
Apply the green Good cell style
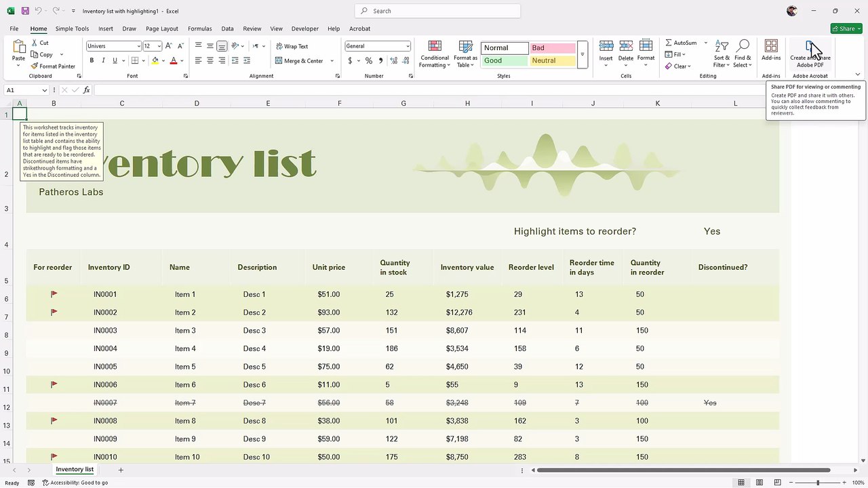pyautogui.click(x=505, y=60)
